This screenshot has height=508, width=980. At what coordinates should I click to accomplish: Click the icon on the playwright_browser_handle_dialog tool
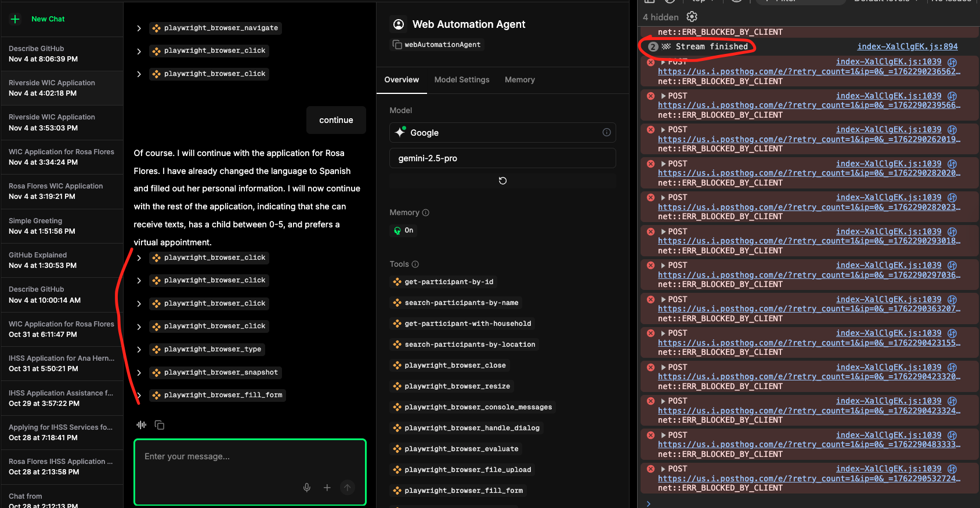click(x=397, y=428)
